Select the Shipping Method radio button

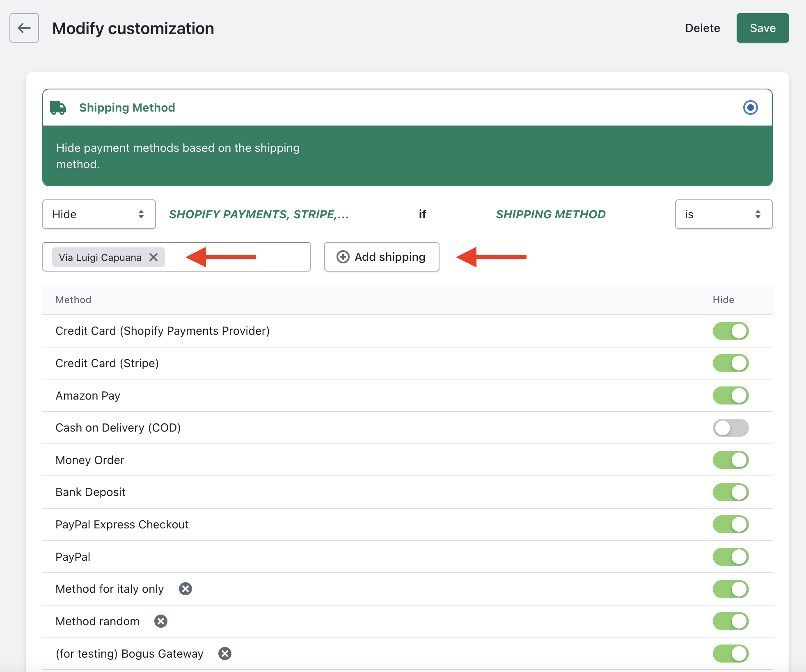pos(751,107)
